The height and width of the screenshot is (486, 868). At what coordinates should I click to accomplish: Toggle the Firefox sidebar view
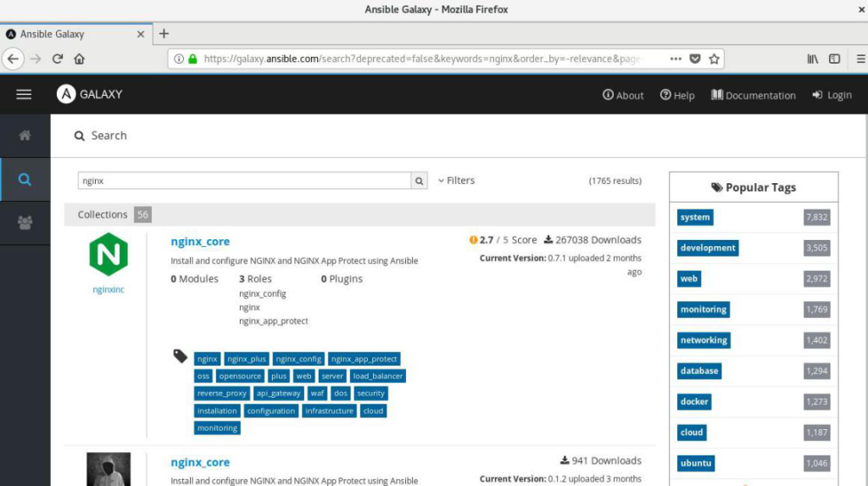(x=834, y=59)
